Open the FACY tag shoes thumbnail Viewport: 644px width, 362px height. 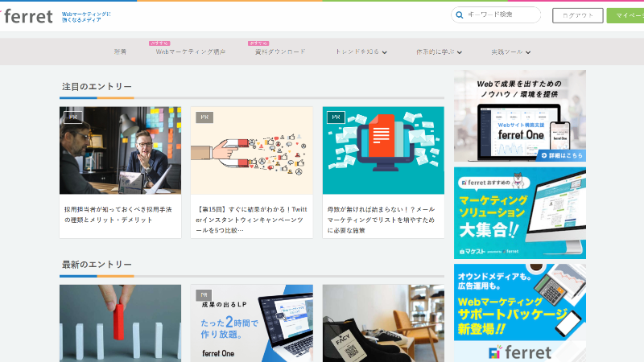[383, 323]
